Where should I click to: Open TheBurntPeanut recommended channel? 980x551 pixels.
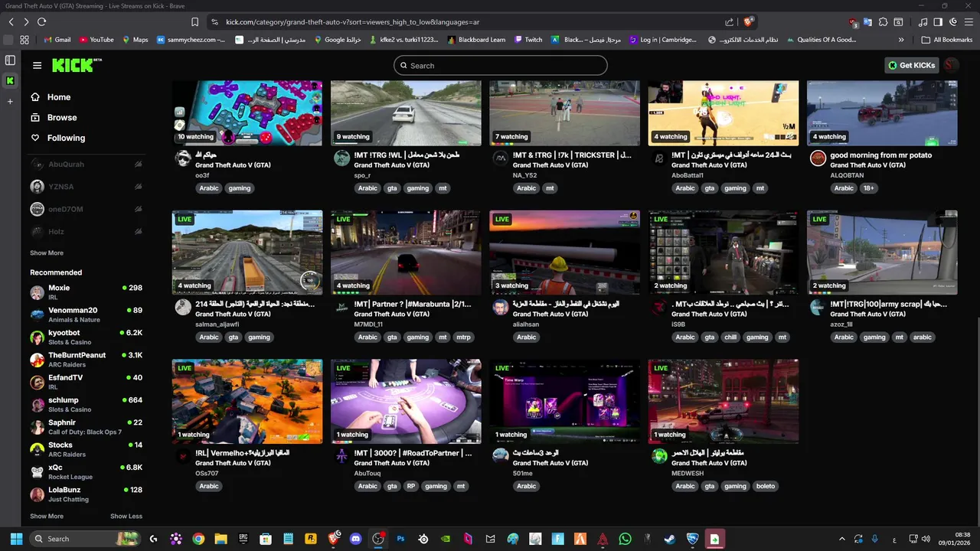86,360
